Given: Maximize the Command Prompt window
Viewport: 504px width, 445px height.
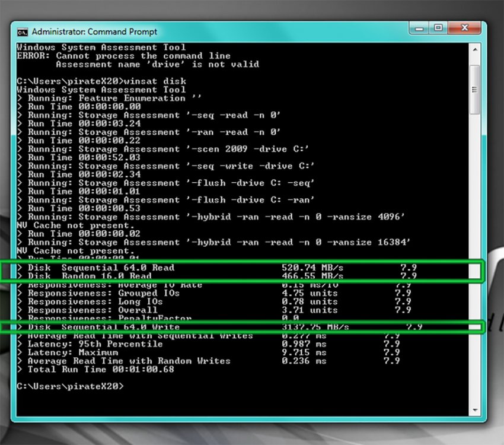Looking at the screenshot, I should 438,28.
